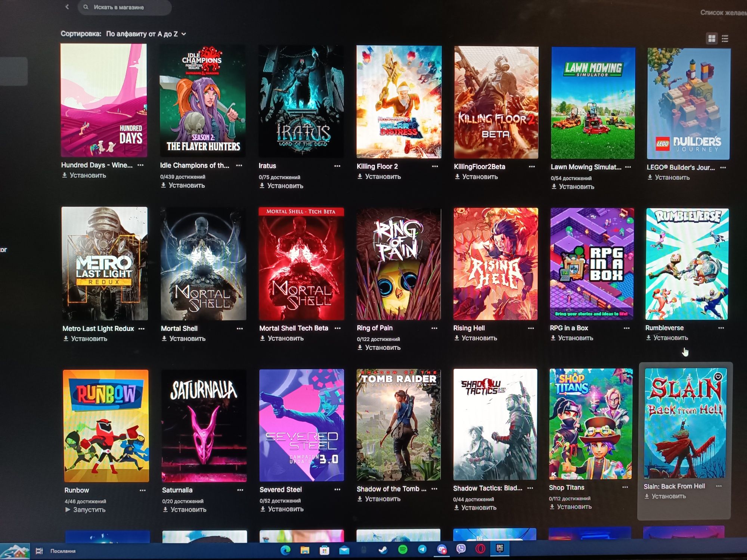Install Iratus via Установить
The image size is (747, 560).
pyautogui.click(x=281, y=186)
